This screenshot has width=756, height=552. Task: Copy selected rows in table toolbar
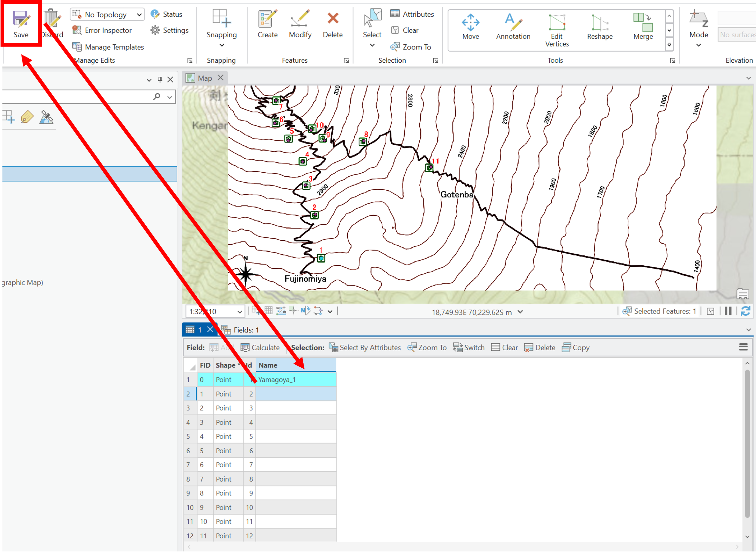click(576, 347)
